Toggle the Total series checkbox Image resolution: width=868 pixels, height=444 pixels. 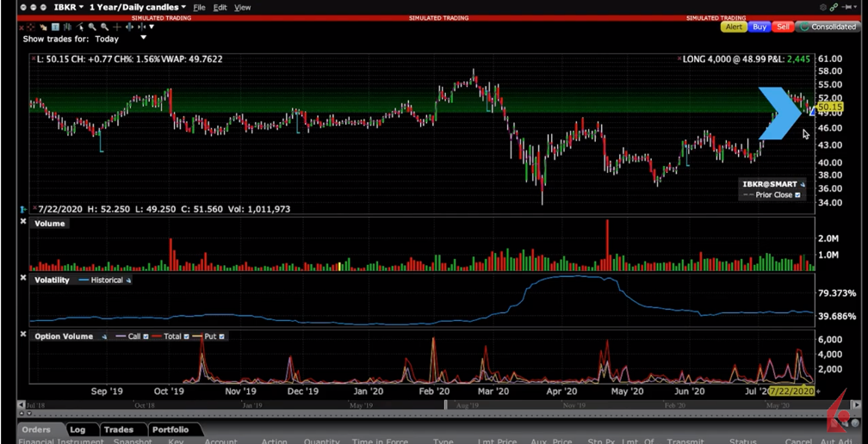click(186, 336)
